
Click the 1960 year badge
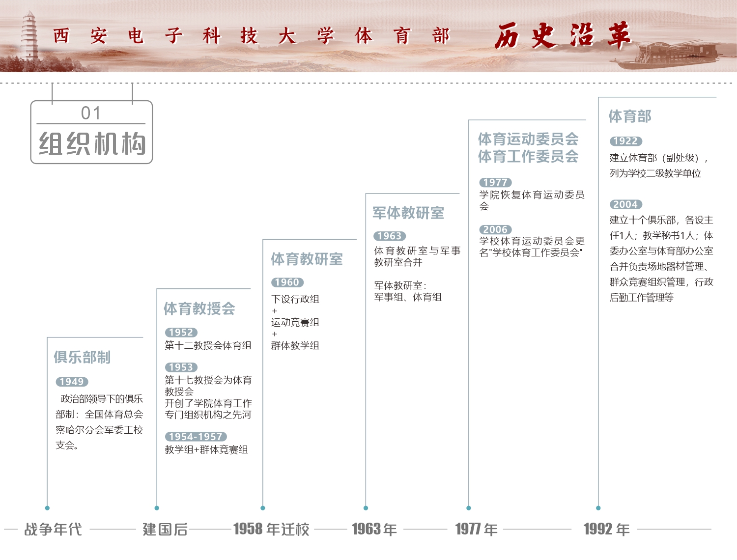pos(287,282)
